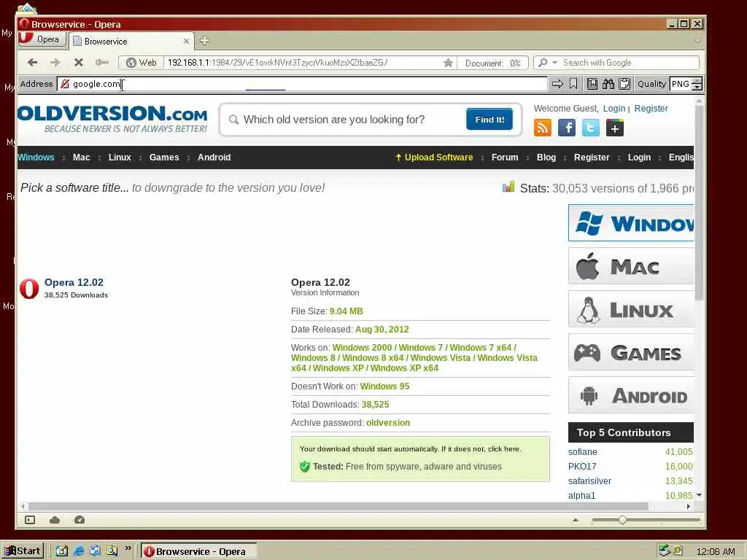Viewport: 747px width, 560px height.
Task: Open the Web security badge dropdown
Action: 142,63
